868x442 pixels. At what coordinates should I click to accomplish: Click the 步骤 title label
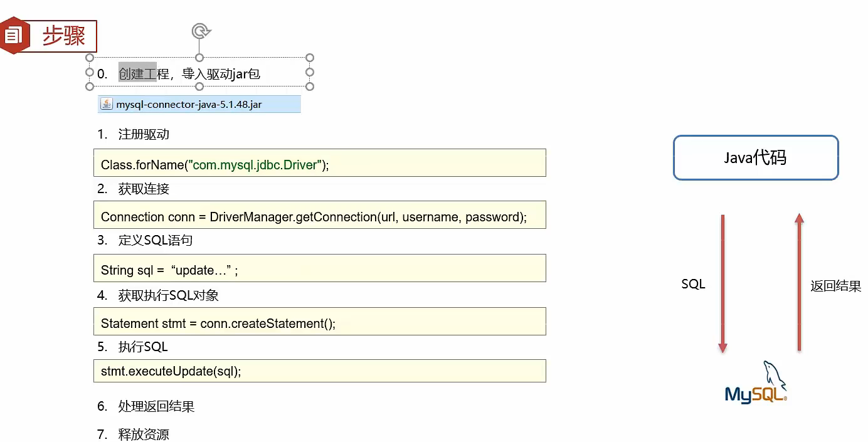pos(64,36)
